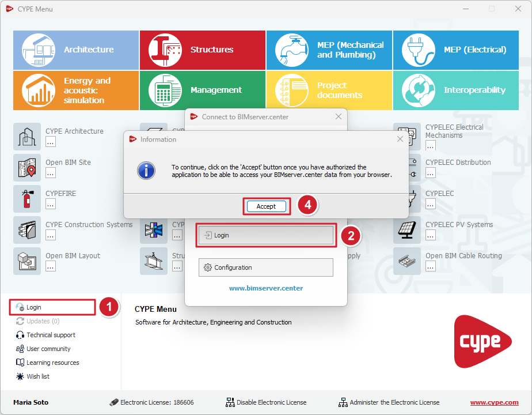Open the Open BIM Cable Routing icon
The image size is (532, 415).
coord(408,261)
